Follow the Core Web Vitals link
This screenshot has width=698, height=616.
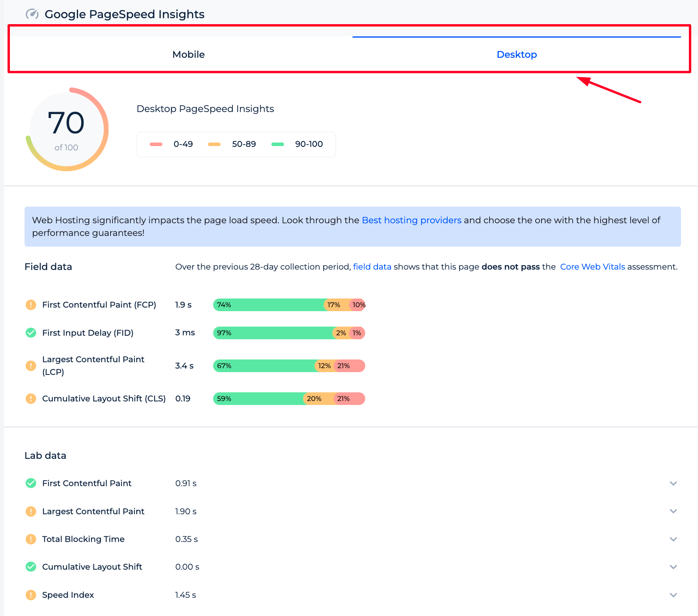[x=593, y=267]
